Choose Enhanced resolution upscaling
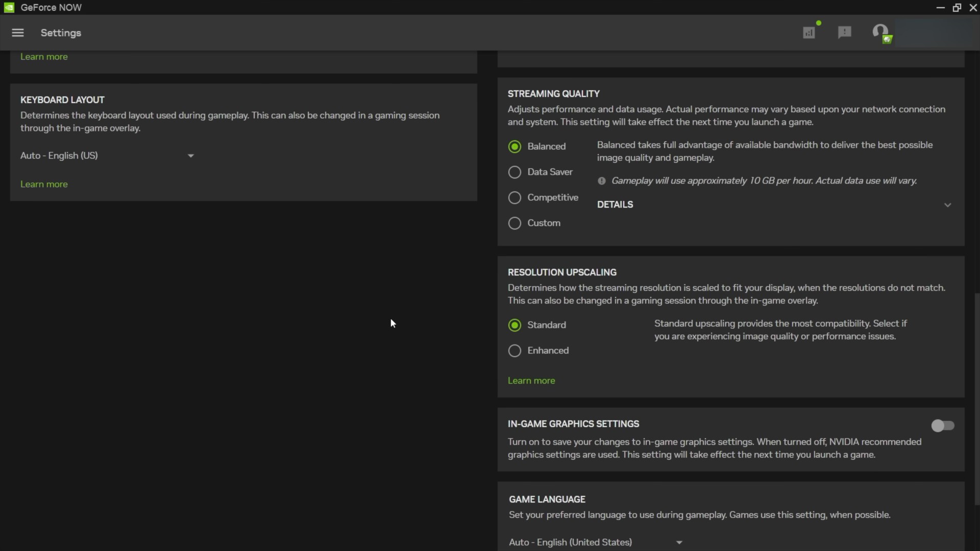 [x=514, y=350]
